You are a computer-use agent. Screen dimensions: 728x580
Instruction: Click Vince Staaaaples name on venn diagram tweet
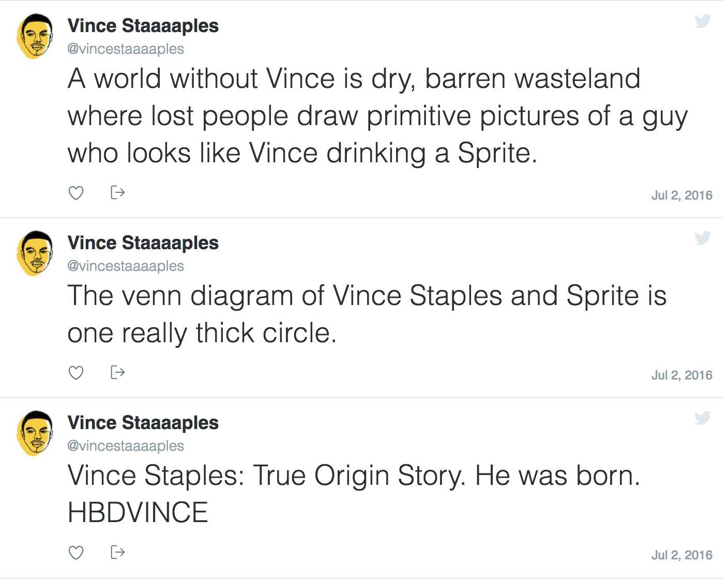pos(143,243)
